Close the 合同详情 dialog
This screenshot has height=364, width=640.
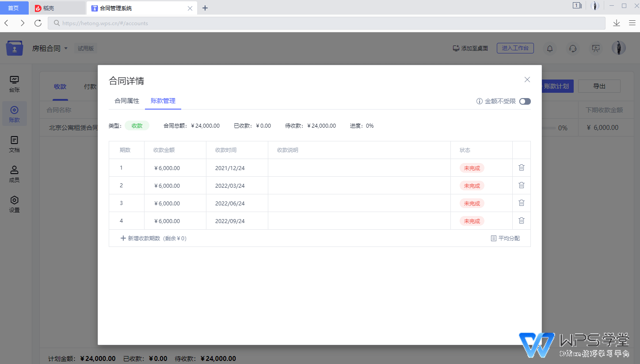click(527, 80)
